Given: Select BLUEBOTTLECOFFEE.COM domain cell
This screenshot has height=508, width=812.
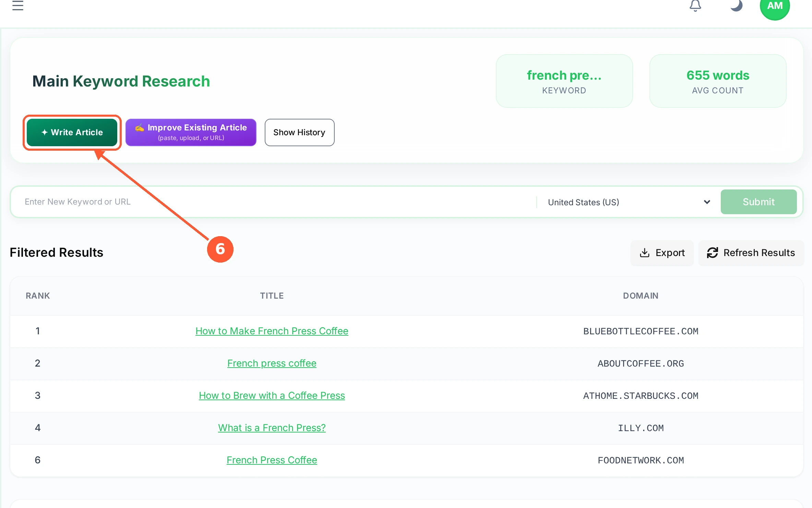Looking at the screenshot, I should point(641,331).
